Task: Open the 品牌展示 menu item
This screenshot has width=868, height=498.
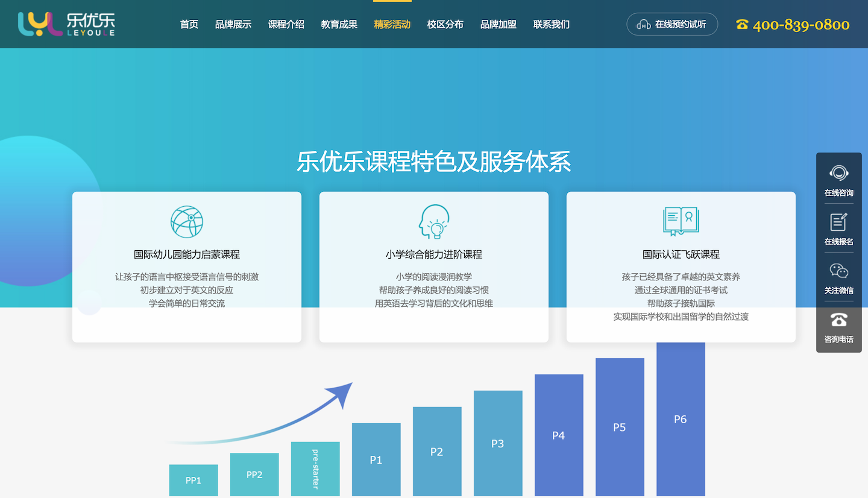Action: click(233, 25)
